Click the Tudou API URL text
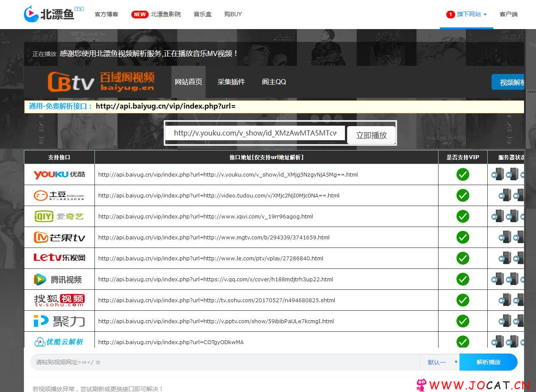The image size is (536, 392). coord(219,195)
